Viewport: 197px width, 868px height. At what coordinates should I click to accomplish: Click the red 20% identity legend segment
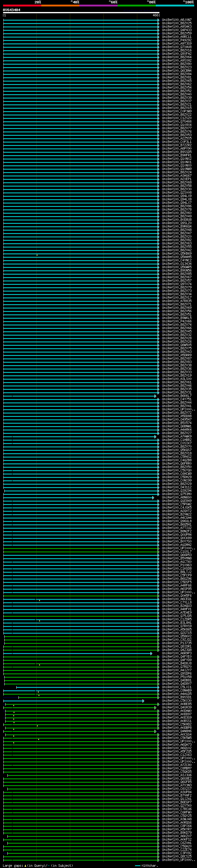(22, 6)
